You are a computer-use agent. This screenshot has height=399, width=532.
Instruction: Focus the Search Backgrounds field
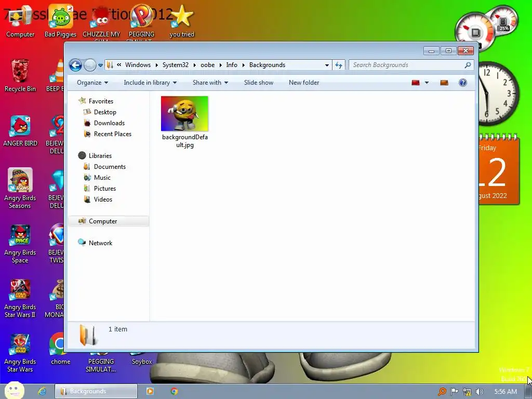coord(407,65)
